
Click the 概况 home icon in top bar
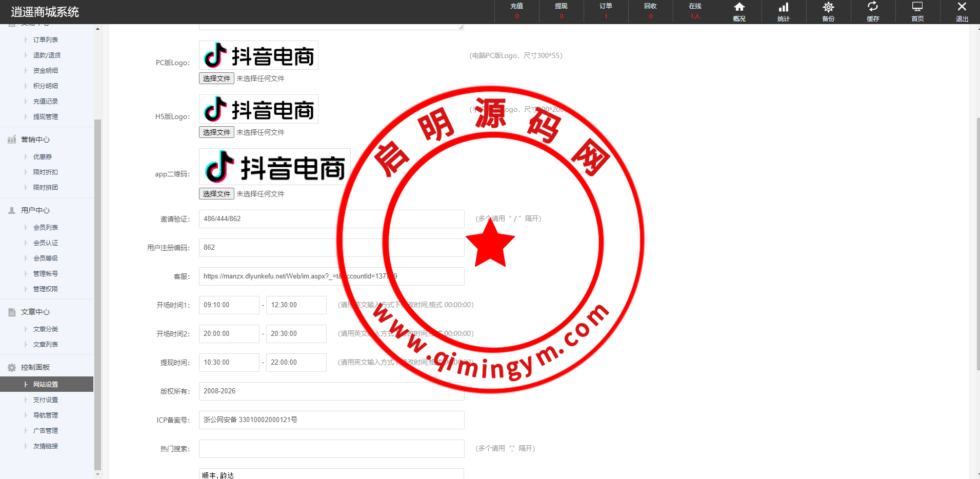[x=739, y=7]
